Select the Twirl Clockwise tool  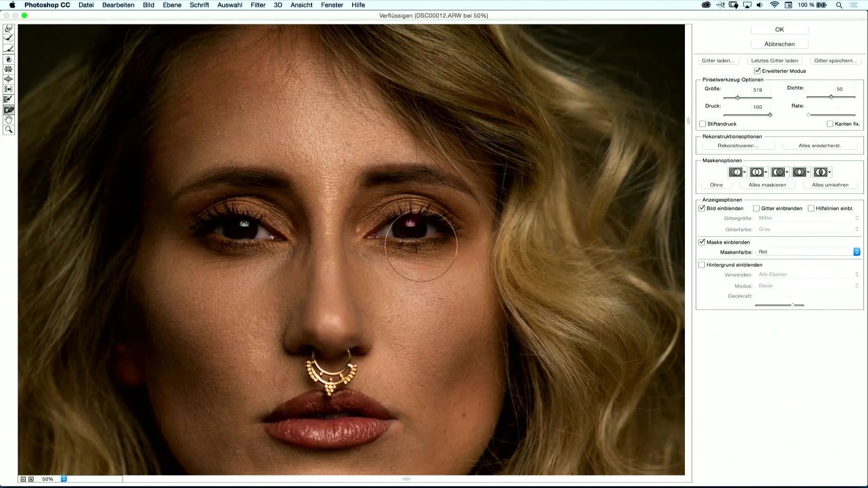tap(9, 59)
